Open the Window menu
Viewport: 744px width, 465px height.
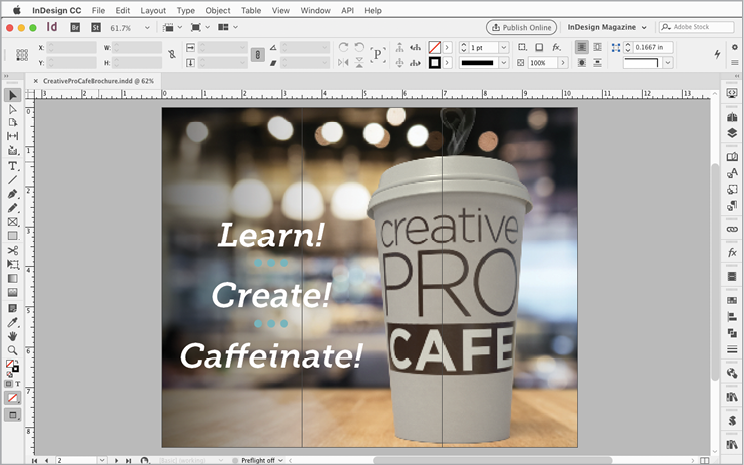(x=315, y=10)
